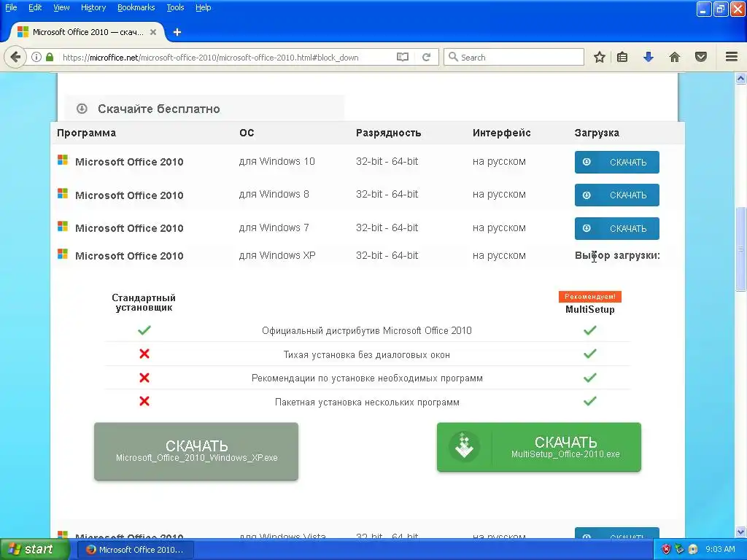Click Microsoft Office 2010 text in Windows 10 row
Viewport: 747px width, 560px height.
tap(129, 162)
